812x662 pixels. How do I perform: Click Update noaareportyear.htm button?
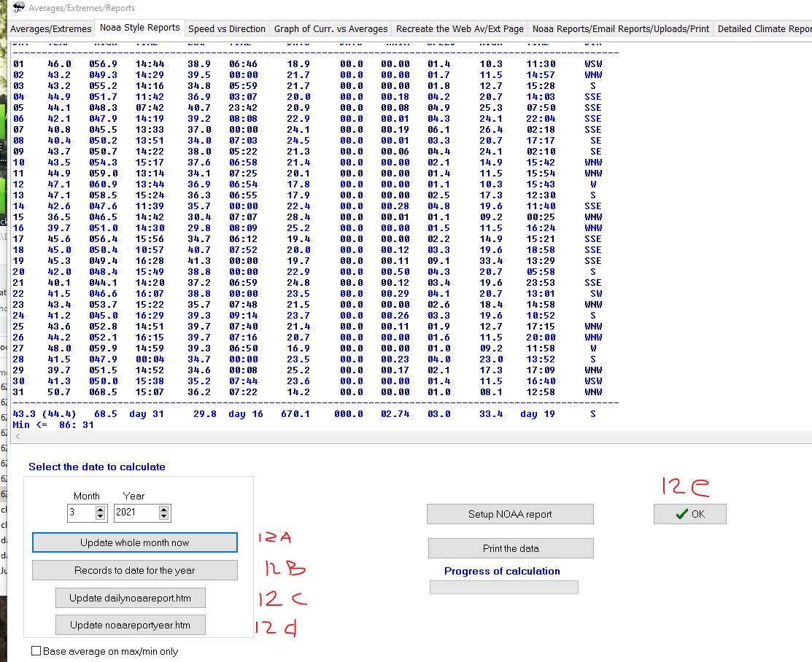(x=131, y=625)
